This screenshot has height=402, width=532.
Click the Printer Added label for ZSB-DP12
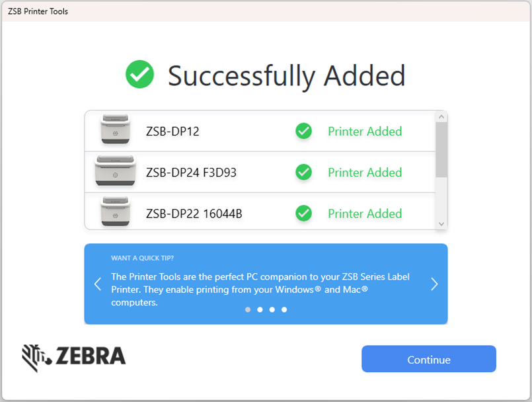pos(364,131)
